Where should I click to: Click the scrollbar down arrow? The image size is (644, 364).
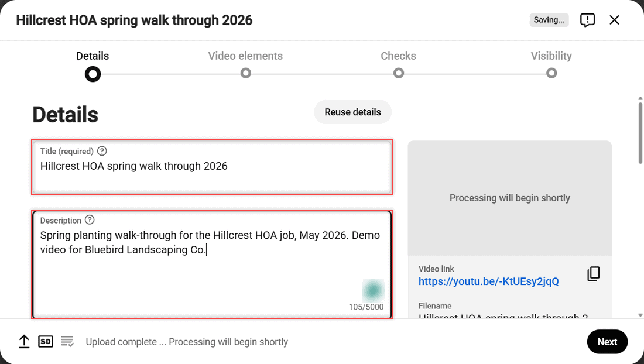pos(640,315)
